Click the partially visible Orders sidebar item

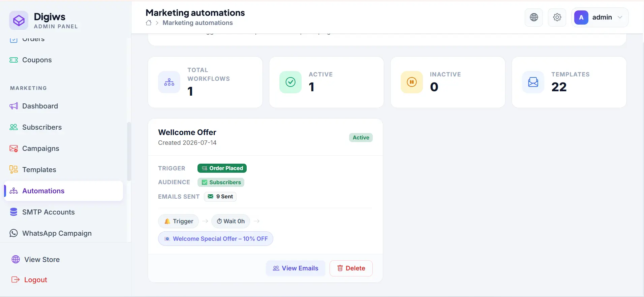coord(64,39)
